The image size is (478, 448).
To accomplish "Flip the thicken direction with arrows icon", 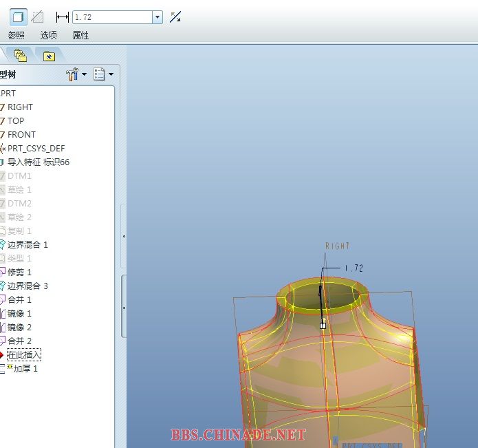I will point(175,17).
